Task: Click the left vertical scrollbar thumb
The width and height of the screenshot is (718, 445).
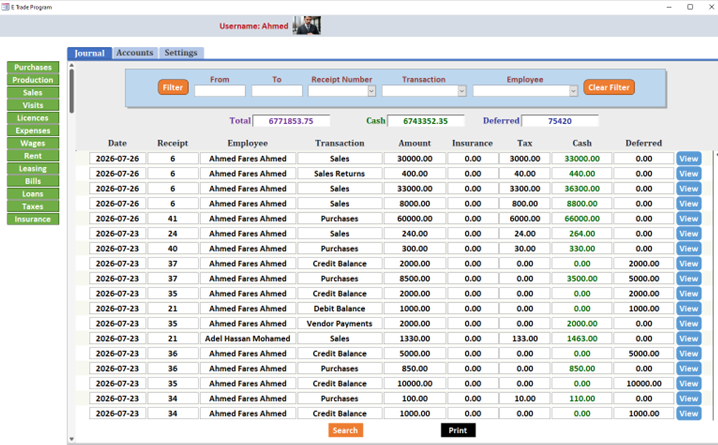Action: [x=71, y=91]
